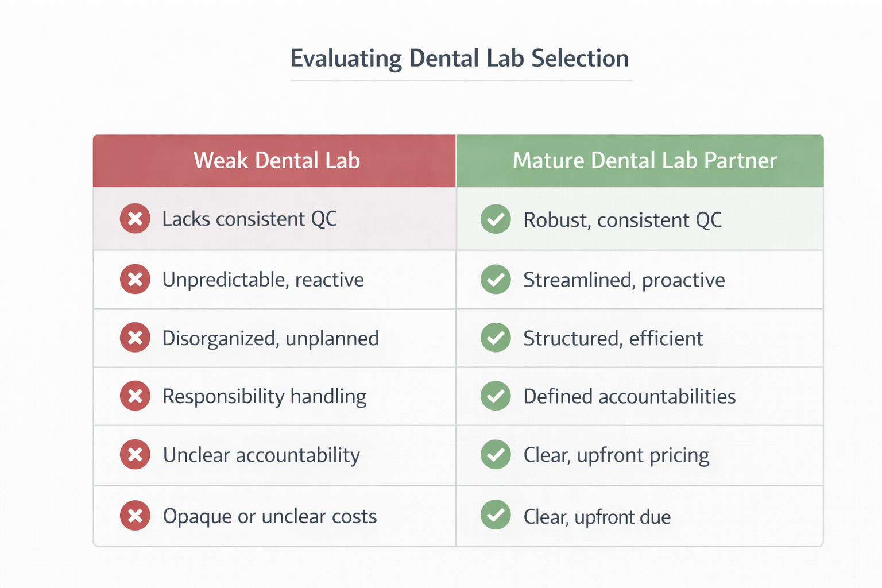Click the red X beside Responsibility handling

(135, 396)
